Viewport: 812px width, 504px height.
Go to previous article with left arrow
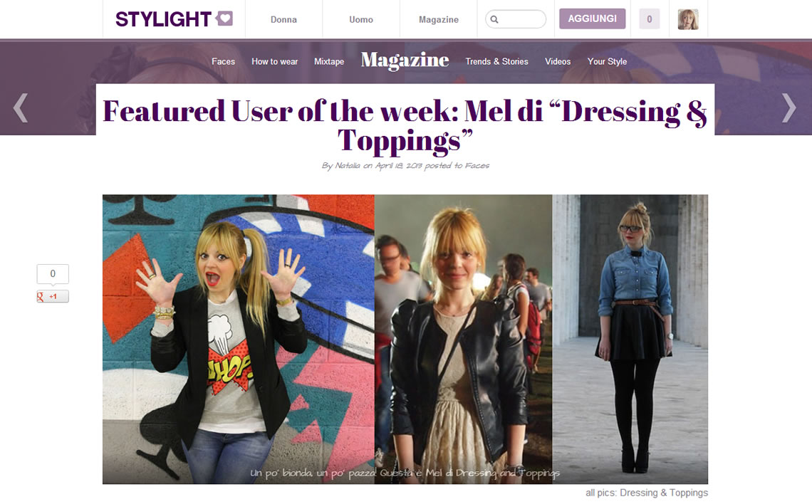(21, 107)
